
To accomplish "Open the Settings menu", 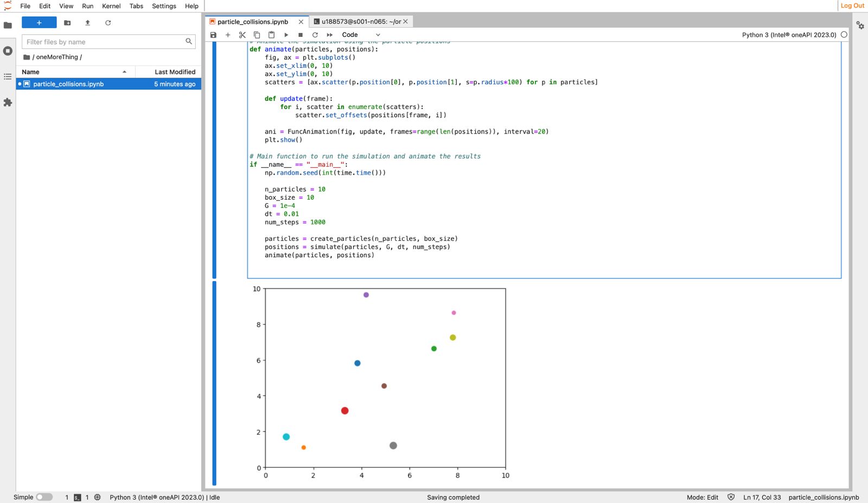I will 164,6.
